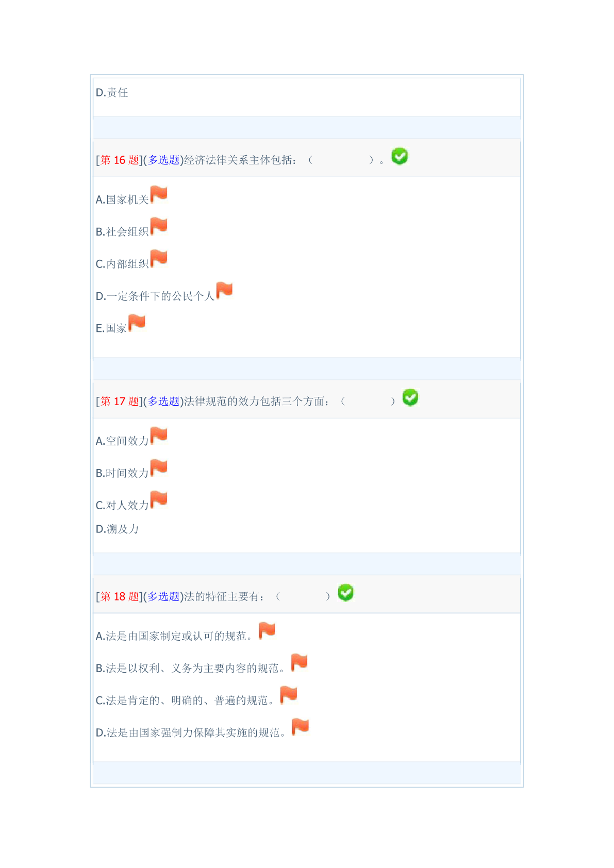Screen dimensions: 614x868
Task: Click the flag next to 一定条件下的公民个人
Action: click(224, 291)
